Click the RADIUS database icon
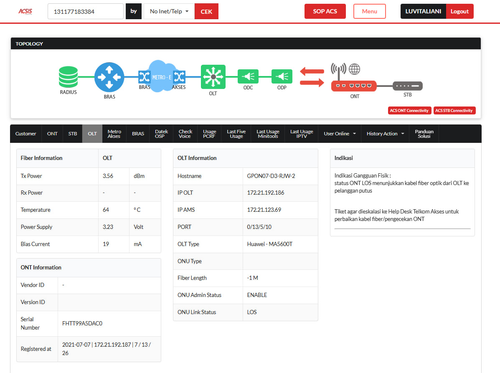500x373 pixels. pos(68,77)
